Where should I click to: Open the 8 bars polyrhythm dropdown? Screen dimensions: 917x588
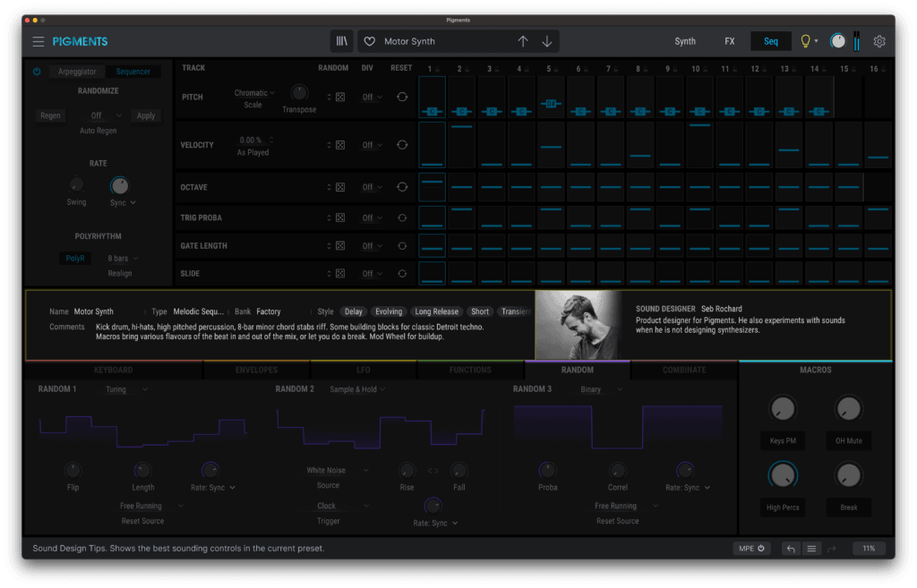[x=123, y=259]
